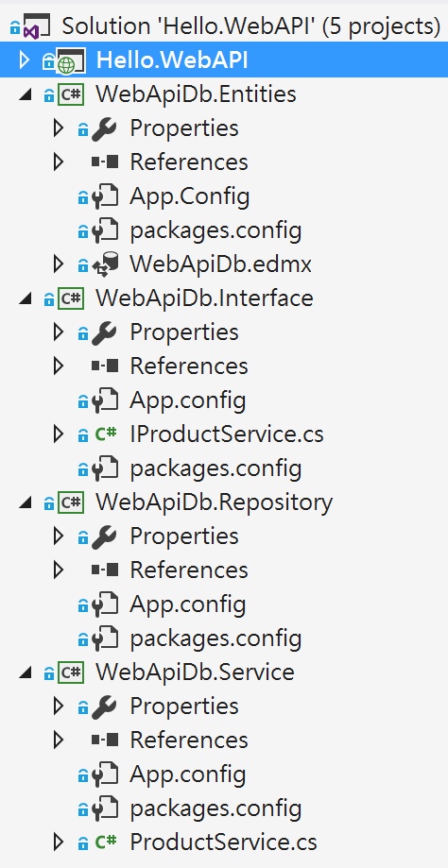Viewport: 448px width, 868px height.
Task: Select the WebApiDb.Repository project
Action: 214,502
